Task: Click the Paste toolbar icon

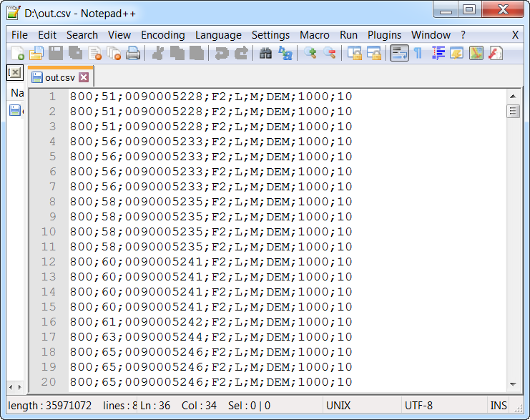Action: click(x=197, y=54)
